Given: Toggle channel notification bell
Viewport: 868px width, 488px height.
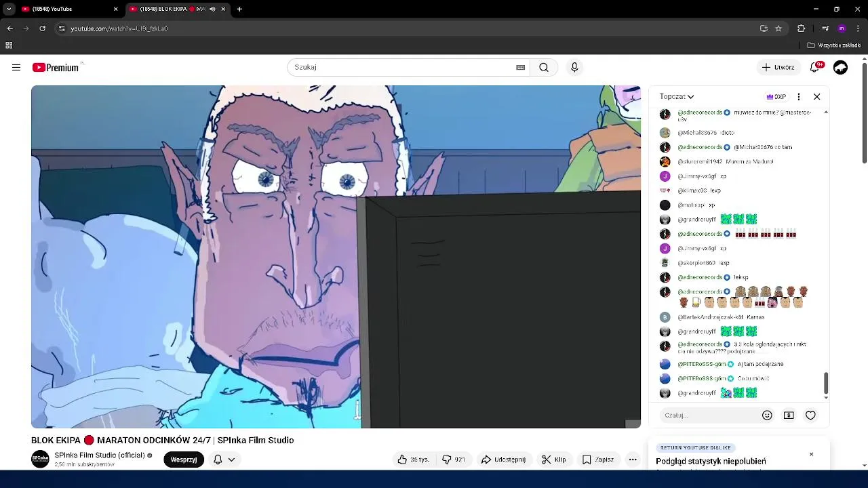Looking at the screenshot, I should [x=218, y=460].
